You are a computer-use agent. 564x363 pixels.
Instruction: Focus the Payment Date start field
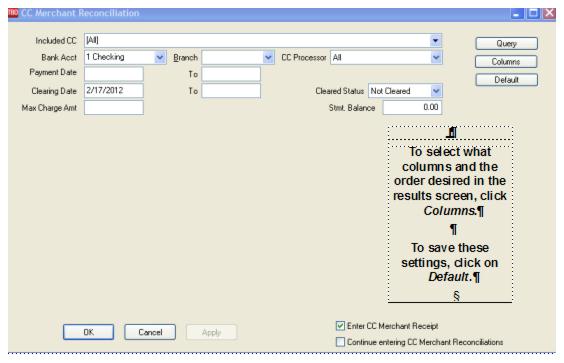tap(114, 74)
